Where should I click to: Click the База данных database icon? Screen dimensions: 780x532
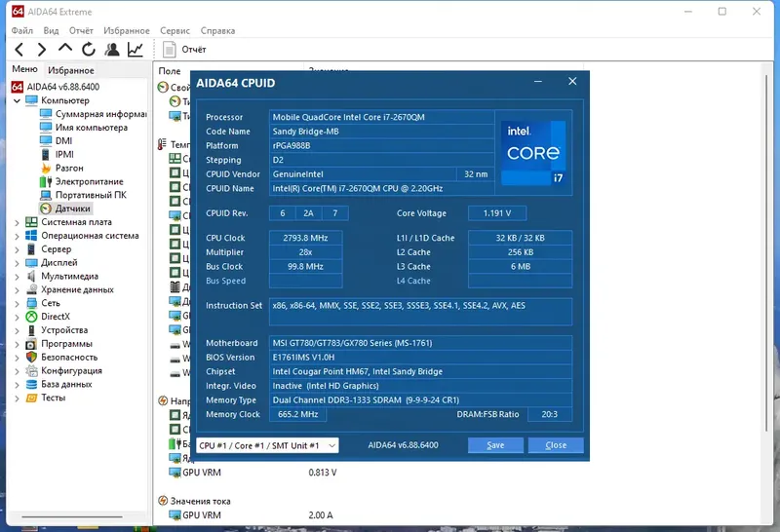(x=31, y=384)
